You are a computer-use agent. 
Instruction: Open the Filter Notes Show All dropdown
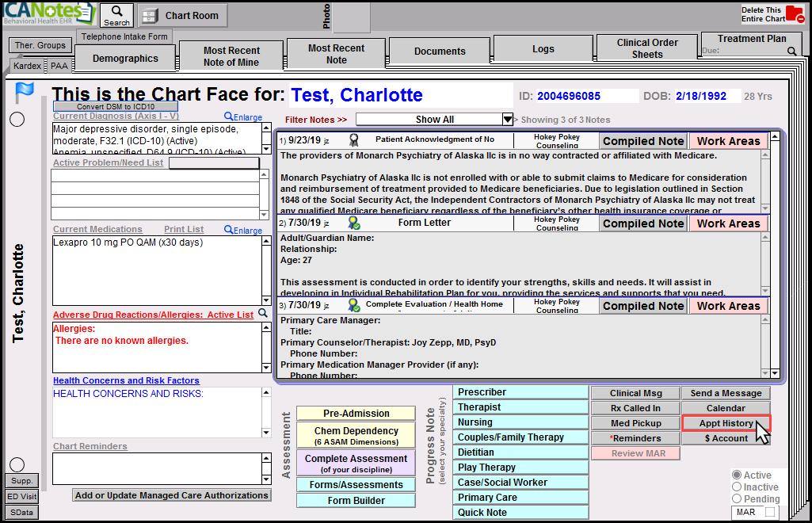(508, 120)
